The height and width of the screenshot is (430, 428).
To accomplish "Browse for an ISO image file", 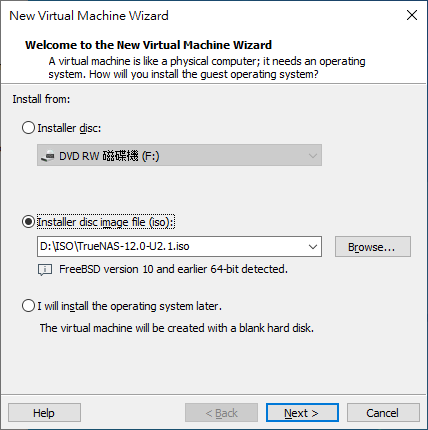I will click(373, 247).
